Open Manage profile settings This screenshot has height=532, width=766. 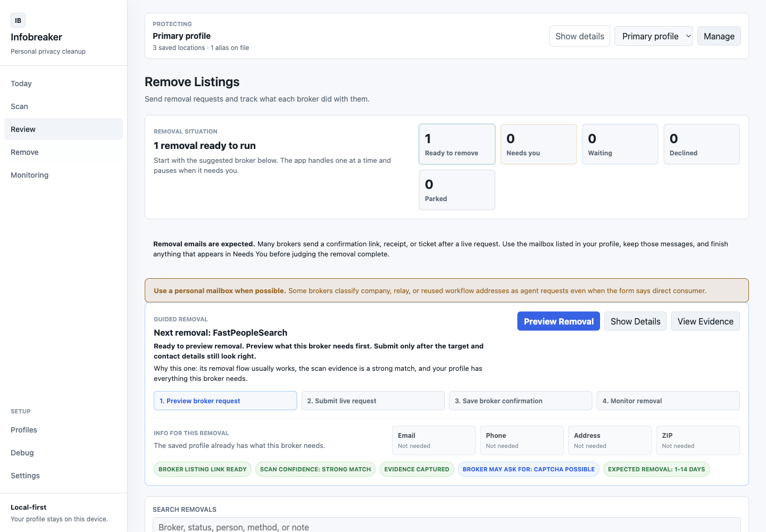point(719,36)
